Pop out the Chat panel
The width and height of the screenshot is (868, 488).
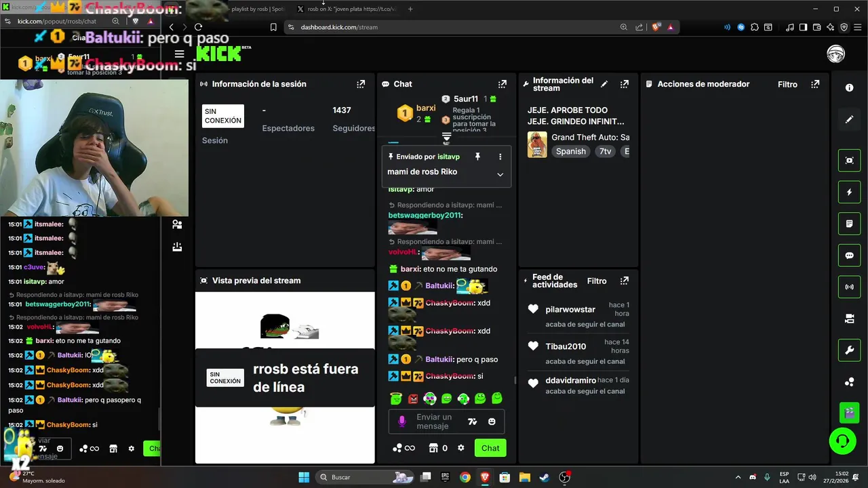502,84
